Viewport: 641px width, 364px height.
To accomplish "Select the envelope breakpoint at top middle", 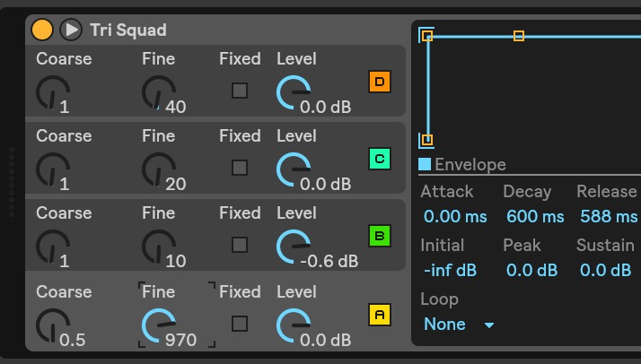I will click(518, 36).
